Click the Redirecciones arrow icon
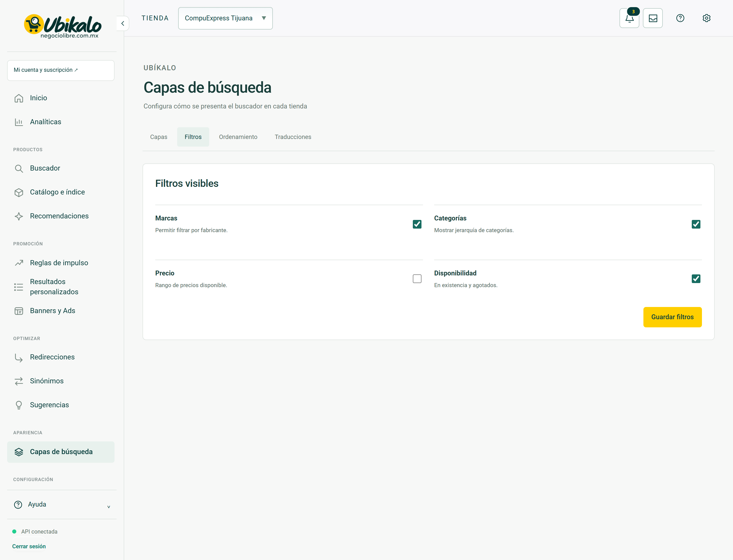733x560 pixels. point(19,357)
